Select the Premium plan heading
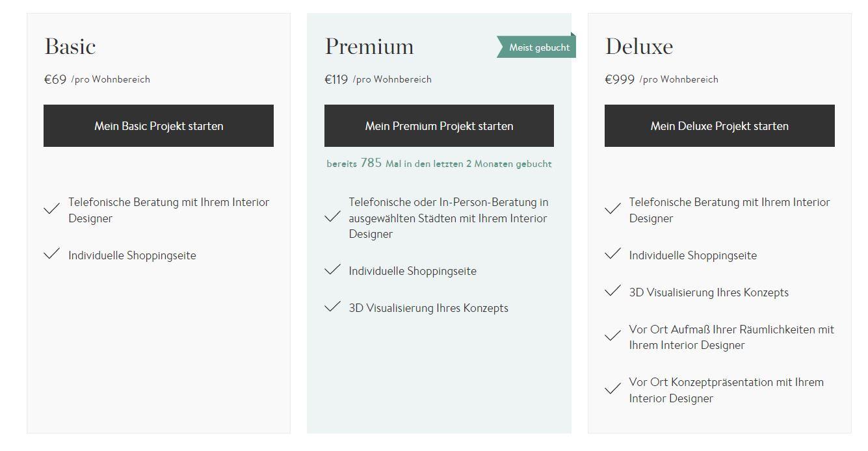Image resolution: width=868 pixels, height=451 pixels. [x=369, y=47]
